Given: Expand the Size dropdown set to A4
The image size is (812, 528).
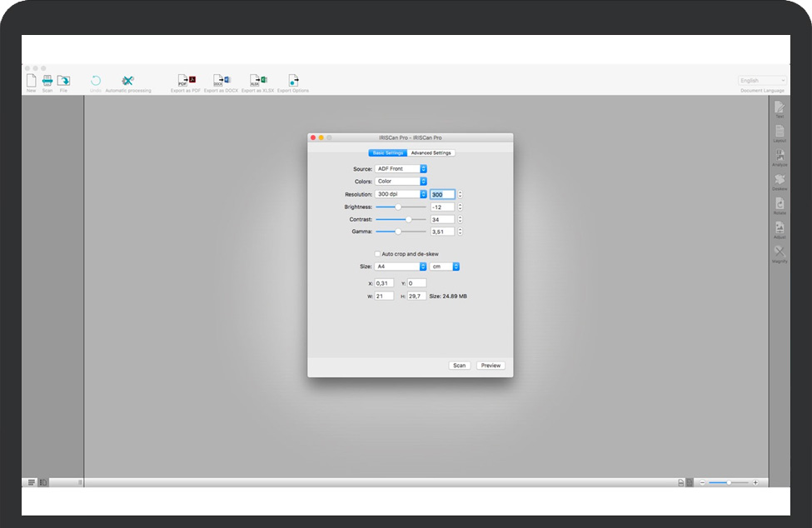Looking at the screenshot, I should point(401,266).
